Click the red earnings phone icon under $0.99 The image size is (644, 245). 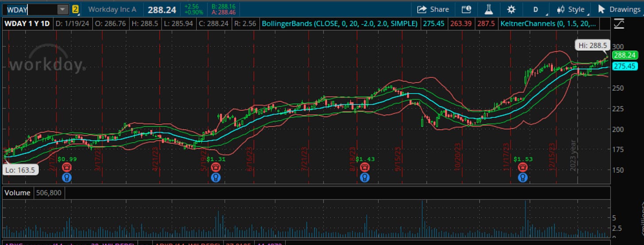click(67, 167)
